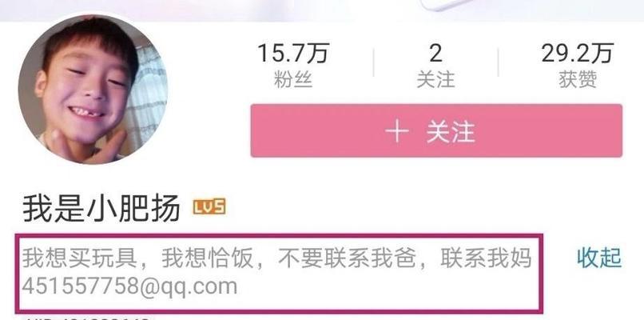Select the bio line 我想买玩具
The width and height of the screenshot is (644, 320).
tap(79, 258)
